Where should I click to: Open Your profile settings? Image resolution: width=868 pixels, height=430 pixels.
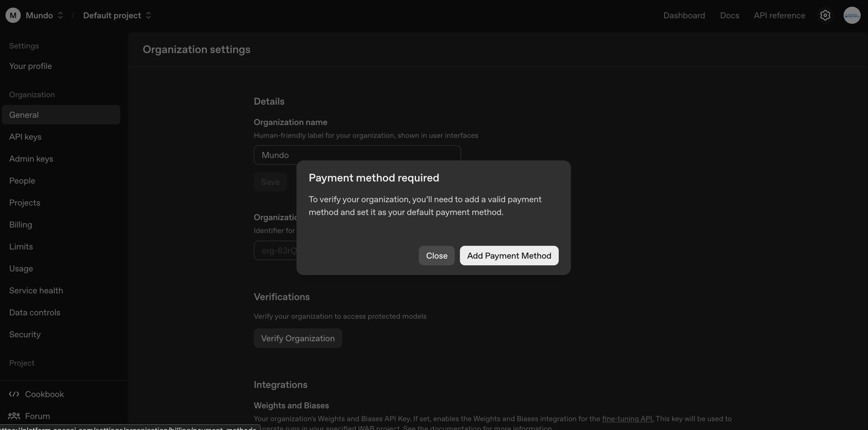tap(30, 66)
